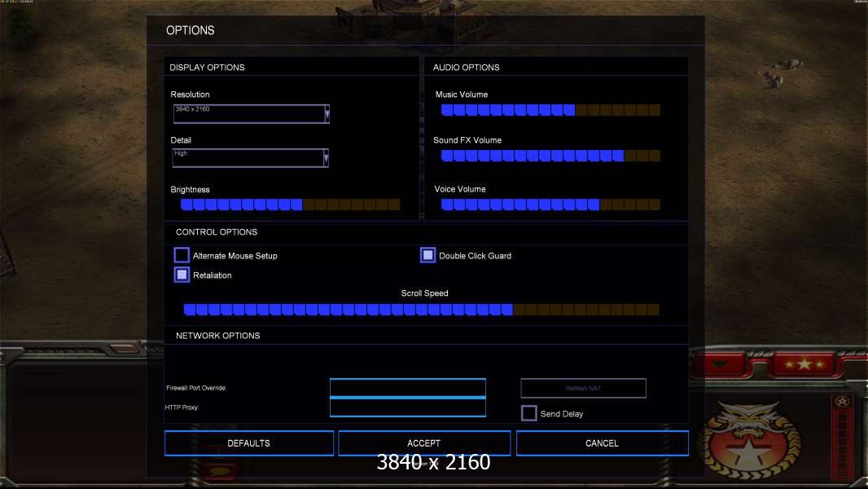Image resolution: width=868 pixels, height=489 pixels.
Task: Click the small star icon above the power bar
Action: 842,402
